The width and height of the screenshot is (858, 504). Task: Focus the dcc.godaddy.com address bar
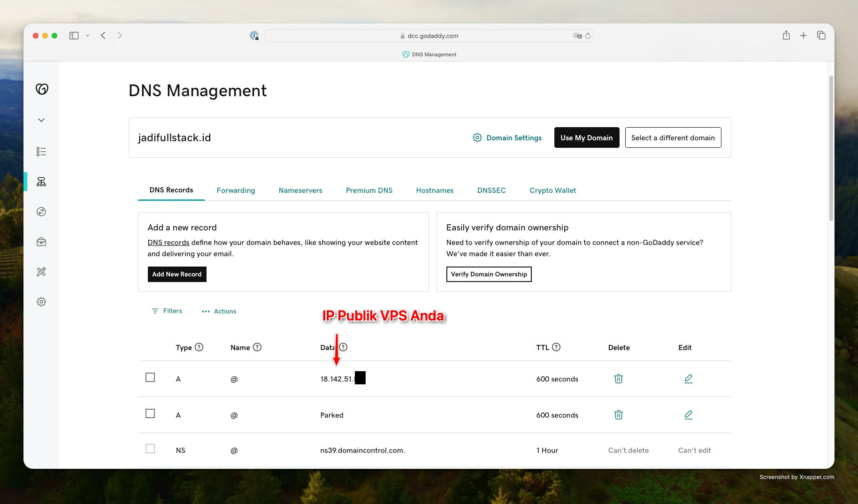tap(429, 36)
